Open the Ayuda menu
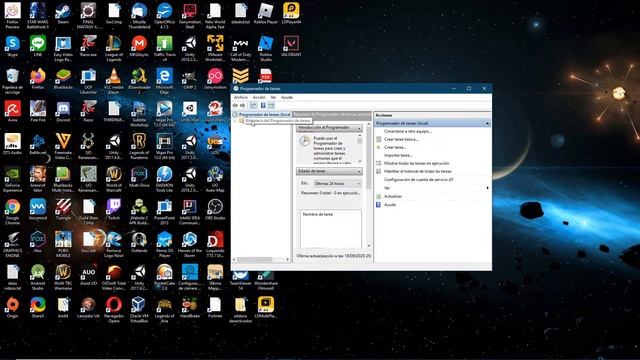Screen dimensions: 640x360 [x=287, y=98]
